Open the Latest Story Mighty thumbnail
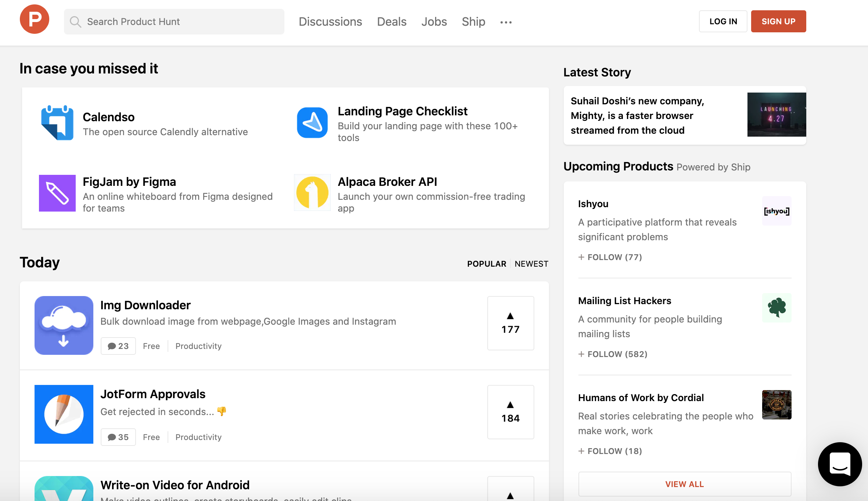Screen dimensions: 868x501 click(x=776, y=115)
